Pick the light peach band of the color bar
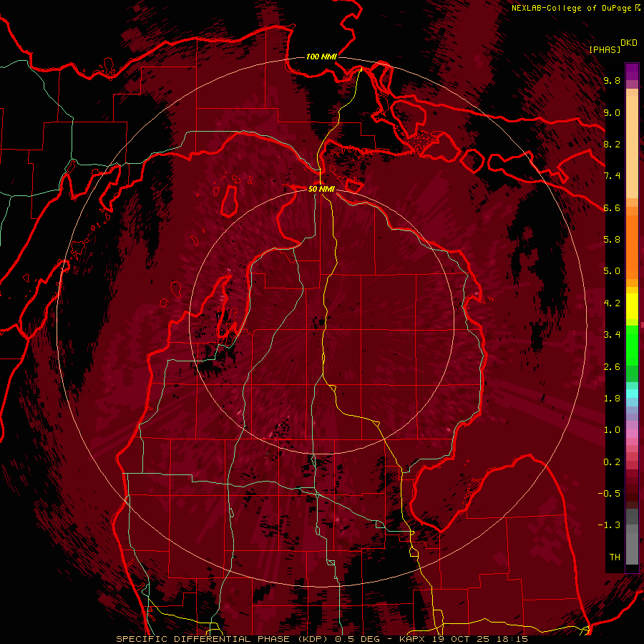 632,148
